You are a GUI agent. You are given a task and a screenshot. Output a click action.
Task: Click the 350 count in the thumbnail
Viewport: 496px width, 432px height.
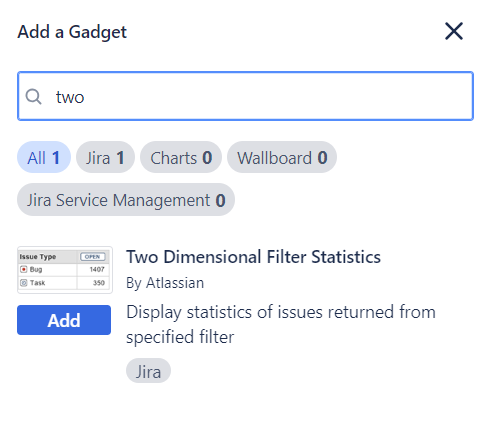click(99, 283)
